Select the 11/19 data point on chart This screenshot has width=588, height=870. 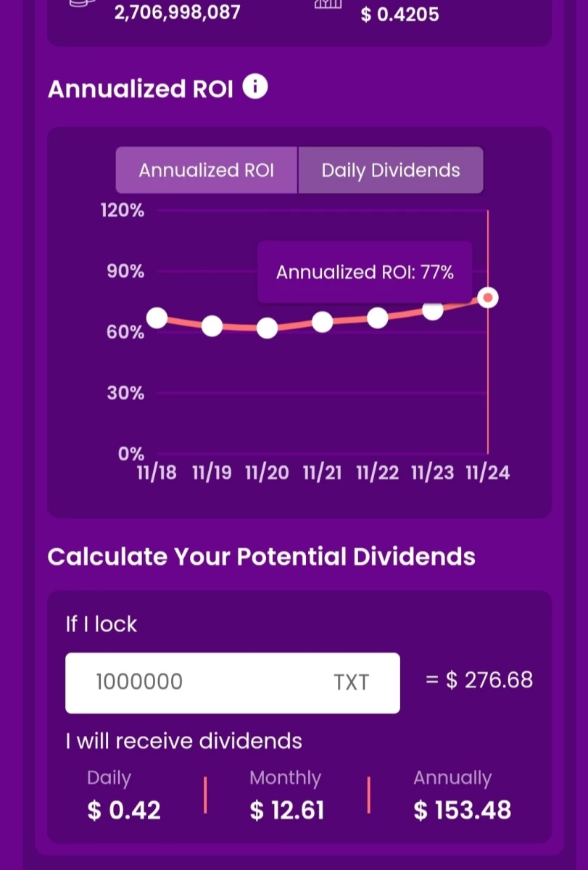[x=212, y=326]
